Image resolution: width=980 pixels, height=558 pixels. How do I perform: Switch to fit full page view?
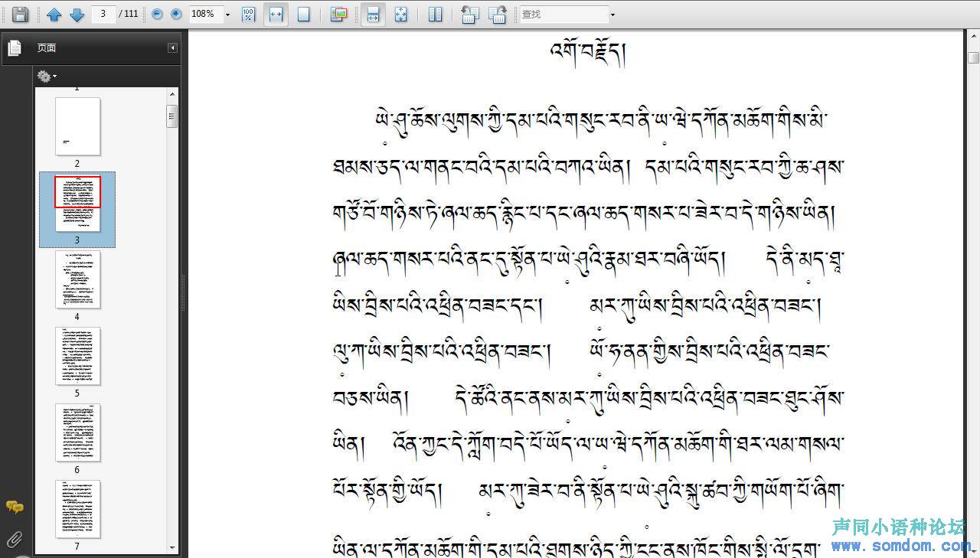pos(304,14)
